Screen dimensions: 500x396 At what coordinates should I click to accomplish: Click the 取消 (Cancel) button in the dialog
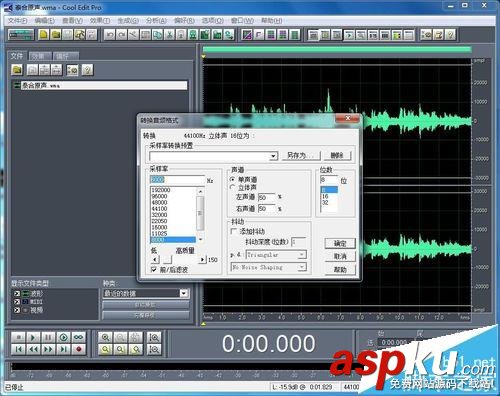340,256
